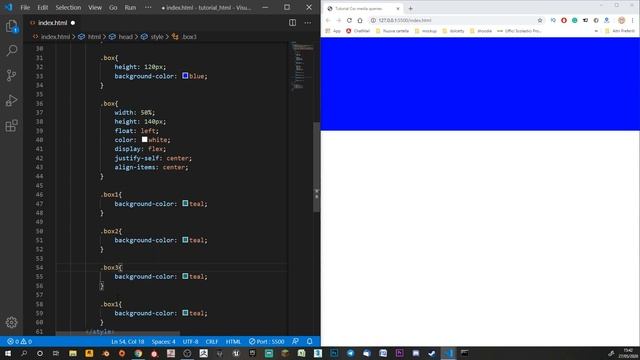Open the Search view in activity bar
Image resolution: width=640 pixels, height=360 pixels.
point(11,51)
